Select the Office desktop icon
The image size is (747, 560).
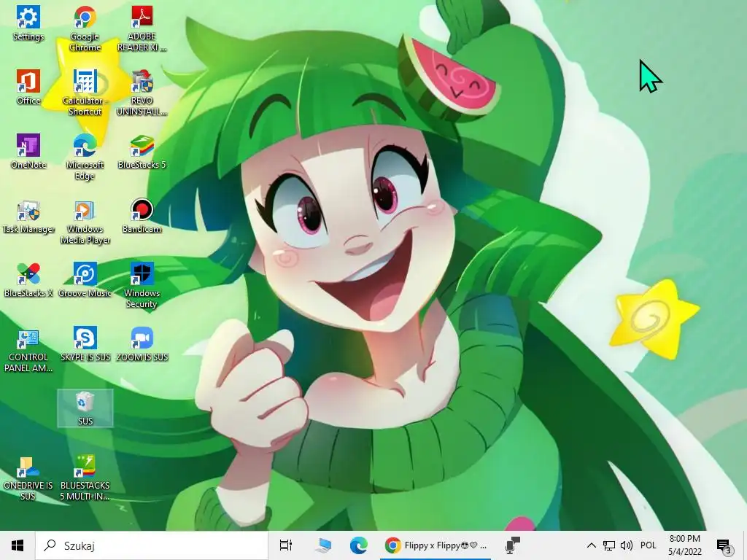pos(28,87)
